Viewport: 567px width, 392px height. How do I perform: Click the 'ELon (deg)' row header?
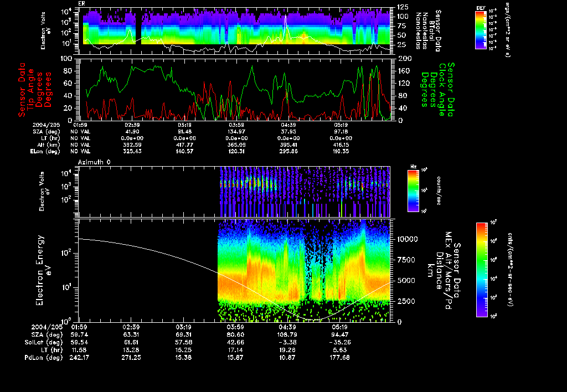coord(45,152)
